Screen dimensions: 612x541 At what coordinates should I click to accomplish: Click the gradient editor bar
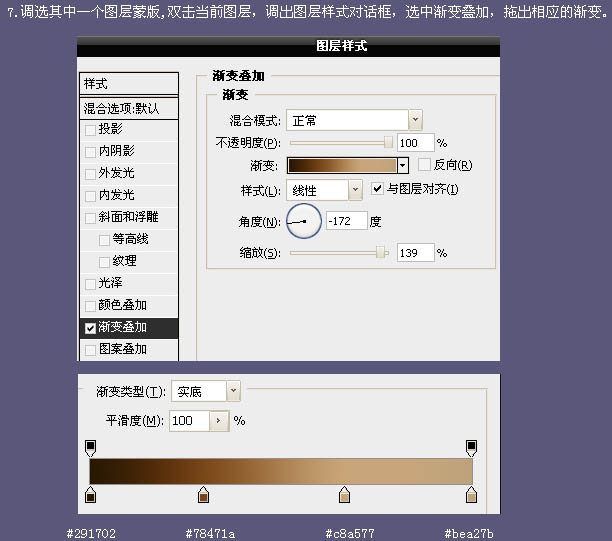click(x=281, y=472)
